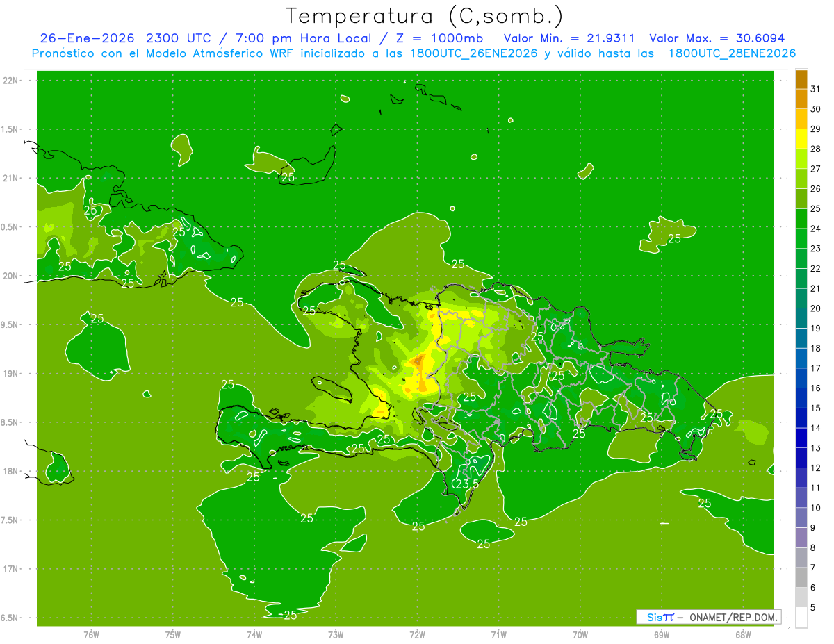Click the '17N' latitude axis label
This screenshot has height=644, width=834.
click(10, 569)
